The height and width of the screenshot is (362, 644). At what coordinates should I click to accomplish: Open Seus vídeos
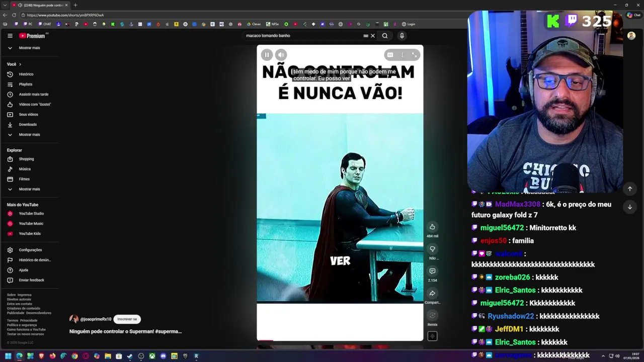(x=29, y=114)
